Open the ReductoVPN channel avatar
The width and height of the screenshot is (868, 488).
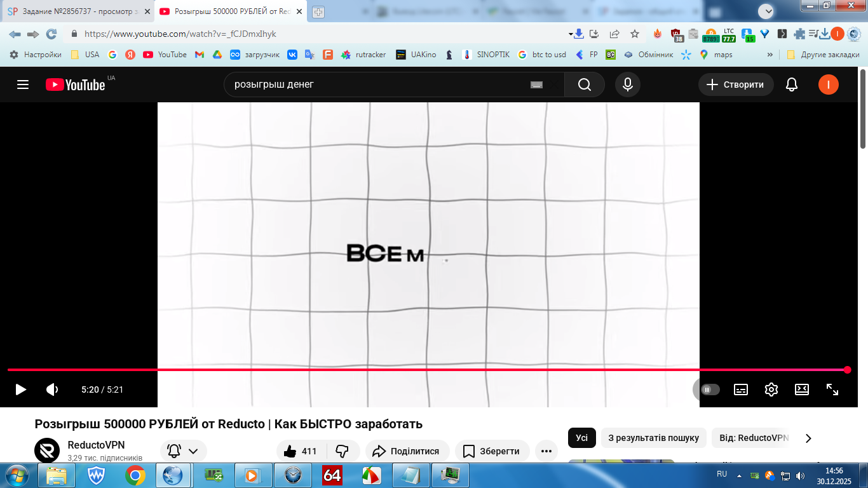pos(47,451)
